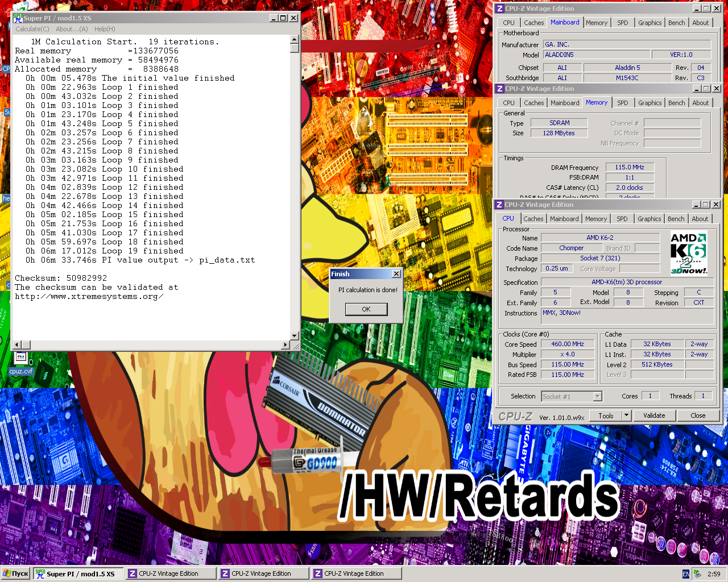Click the DRAM Frequency value 115.0 MHz
Screen dimensions: 728x582
pos(630,167)
